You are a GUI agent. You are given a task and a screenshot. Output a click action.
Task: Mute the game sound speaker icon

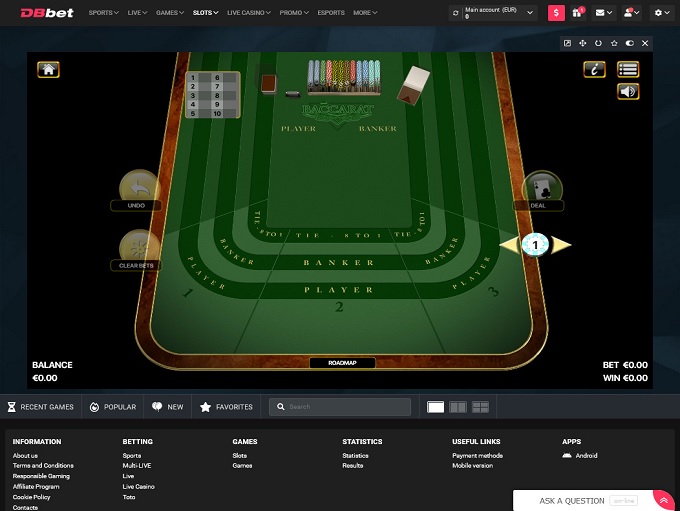[628, 92]
